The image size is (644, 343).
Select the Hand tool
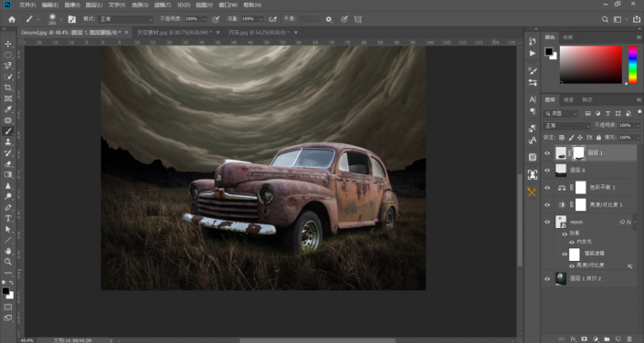(8, 251)
